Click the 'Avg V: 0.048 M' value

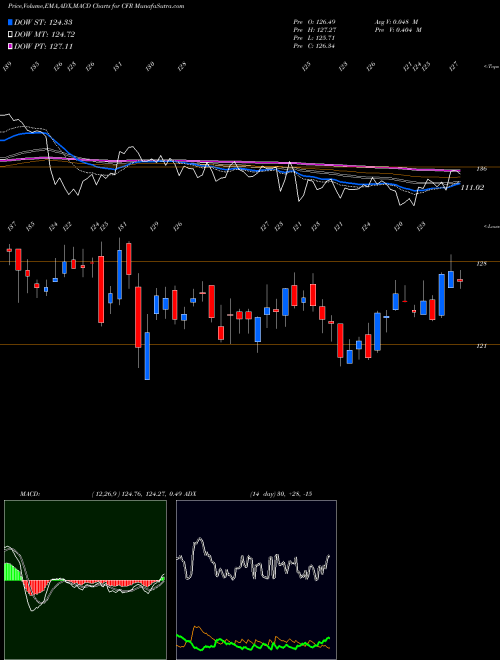[x=396, y=22]
